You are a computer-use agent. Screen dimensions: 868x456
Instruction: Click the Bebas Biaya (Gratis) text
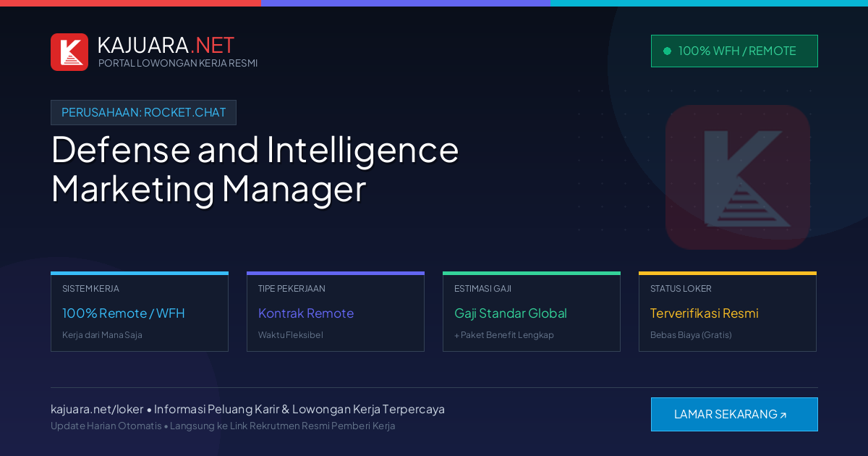coord(691,335)
